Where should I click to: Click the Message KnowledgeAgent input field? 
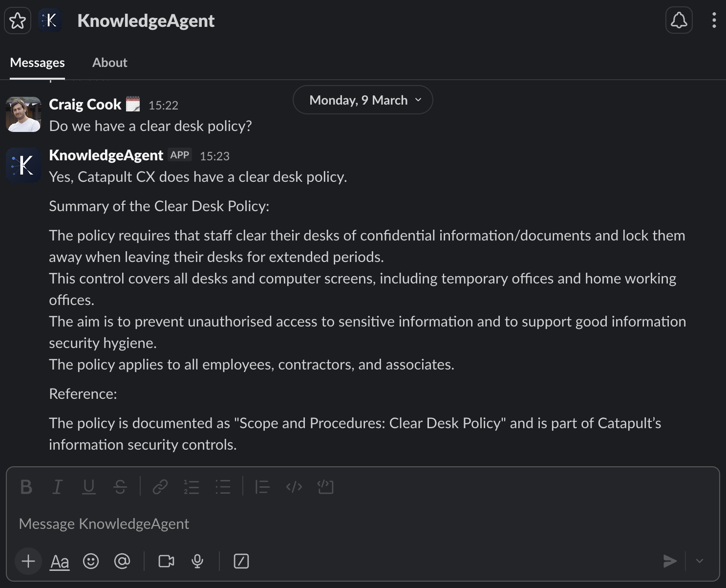click(195, 523)
